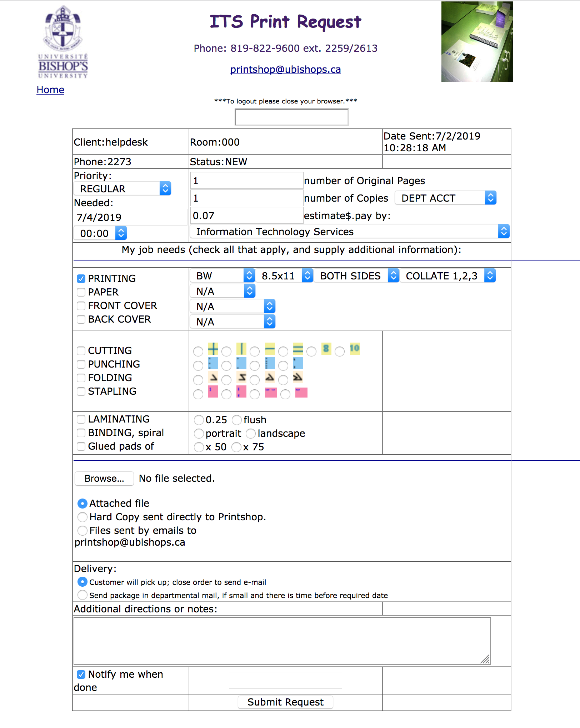Click the Browse... file button
580x728 pixels.
pyautogui.click(x=104, y=479)
